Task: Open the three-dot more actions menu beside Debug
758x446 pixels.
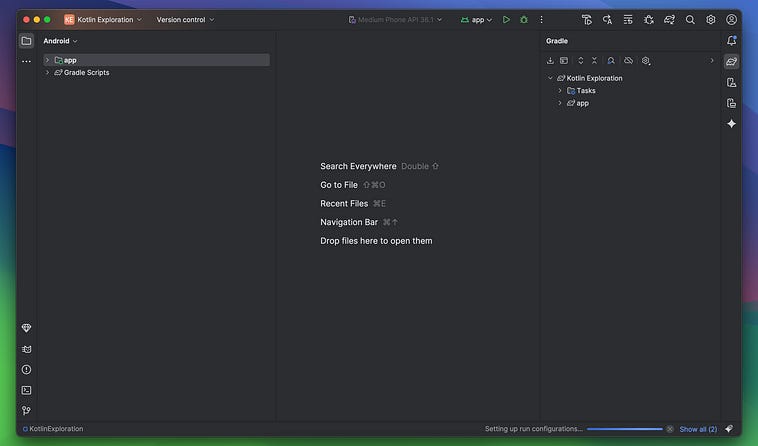Action: tap(541, 20)
